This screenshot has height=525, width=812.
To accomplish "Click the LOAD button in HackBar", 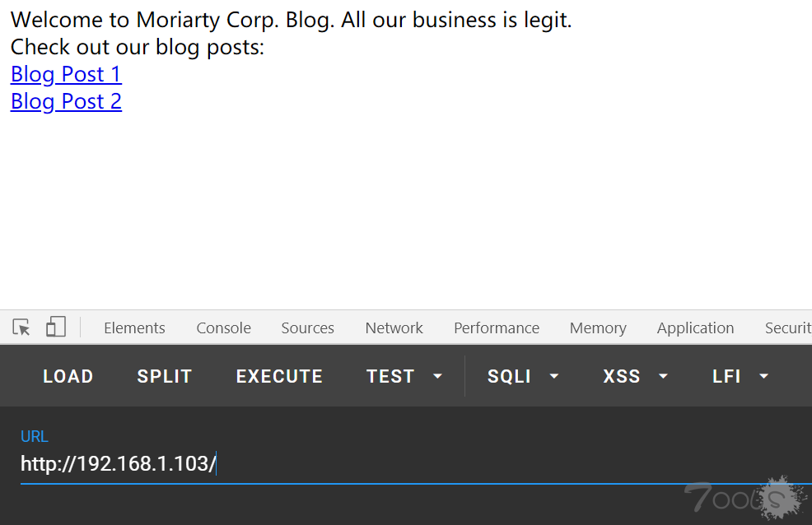I will tap(68, 376).
